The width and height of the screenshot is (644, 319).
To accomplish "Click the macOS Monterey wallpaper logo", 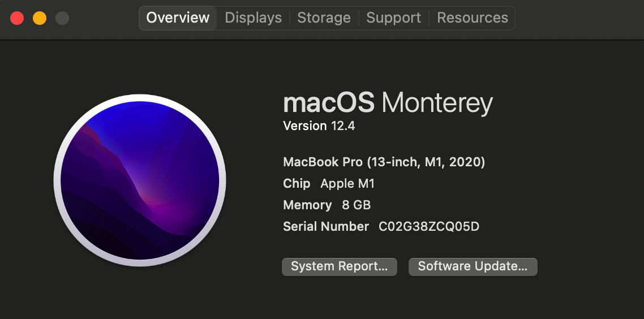I will click(x=140, y=180).
